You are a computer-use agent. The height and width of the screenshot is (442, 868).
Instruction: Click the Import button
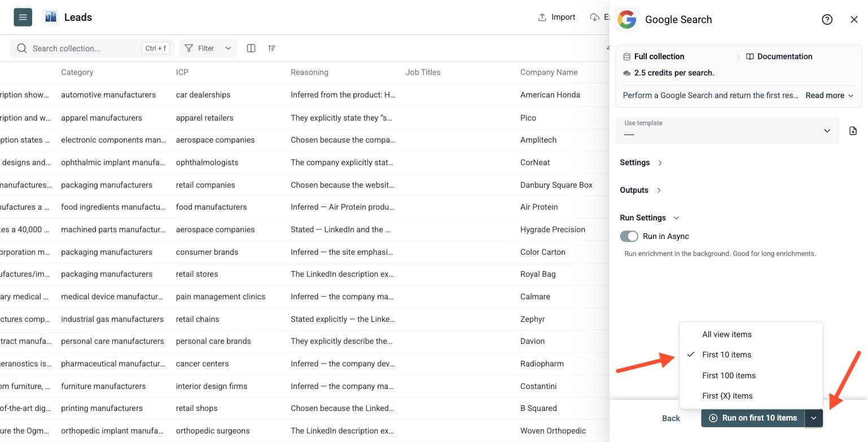pyautogui.click(x=556, y=17)
